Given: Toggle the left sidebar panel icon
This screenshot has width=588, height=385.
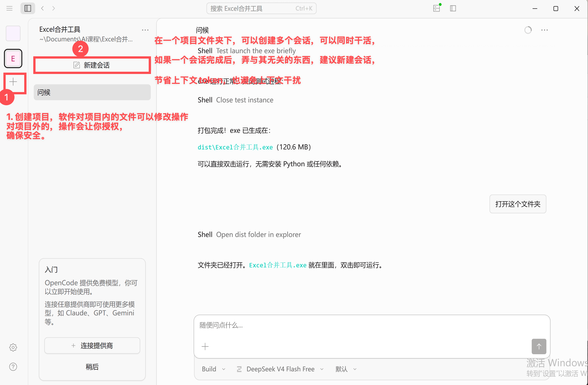Looking at the screenshot, I should coord(28,8).
